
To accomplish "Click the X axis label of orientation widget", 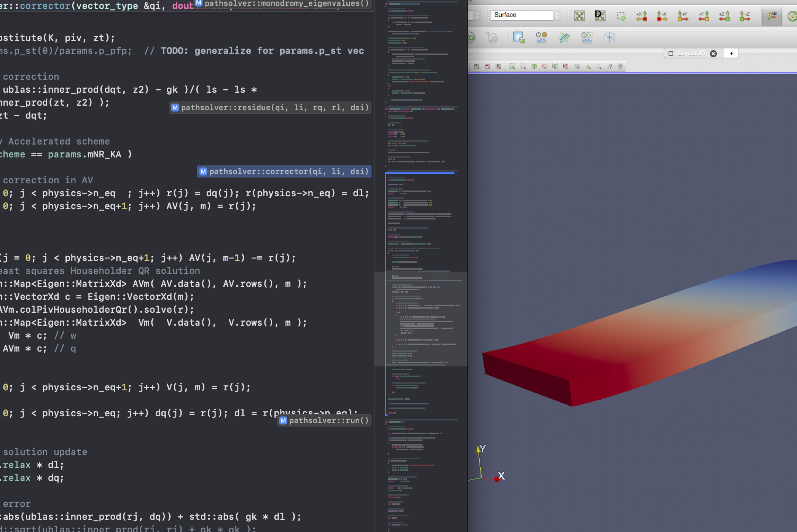I will pos(501,476).
